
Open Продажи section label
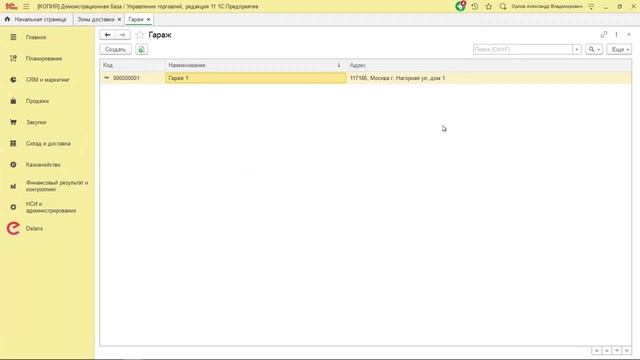37,101
